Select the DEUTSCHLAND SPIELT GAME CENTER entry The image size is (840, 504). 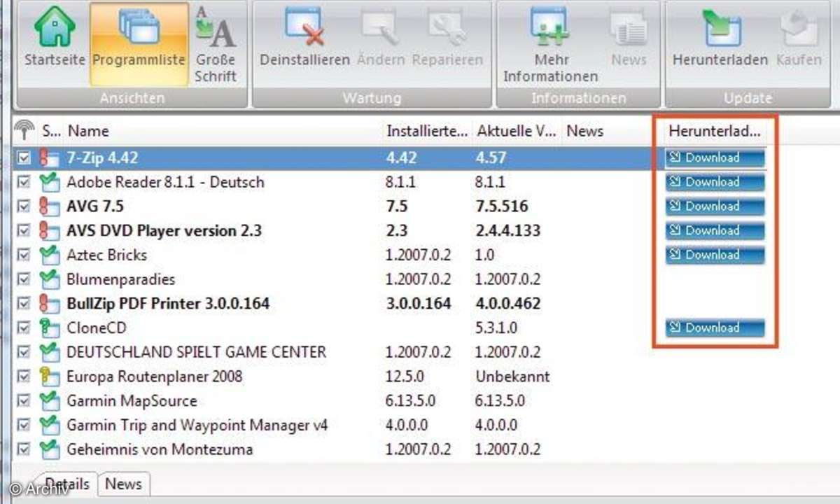pyautogui.click(x=197, y=352)
